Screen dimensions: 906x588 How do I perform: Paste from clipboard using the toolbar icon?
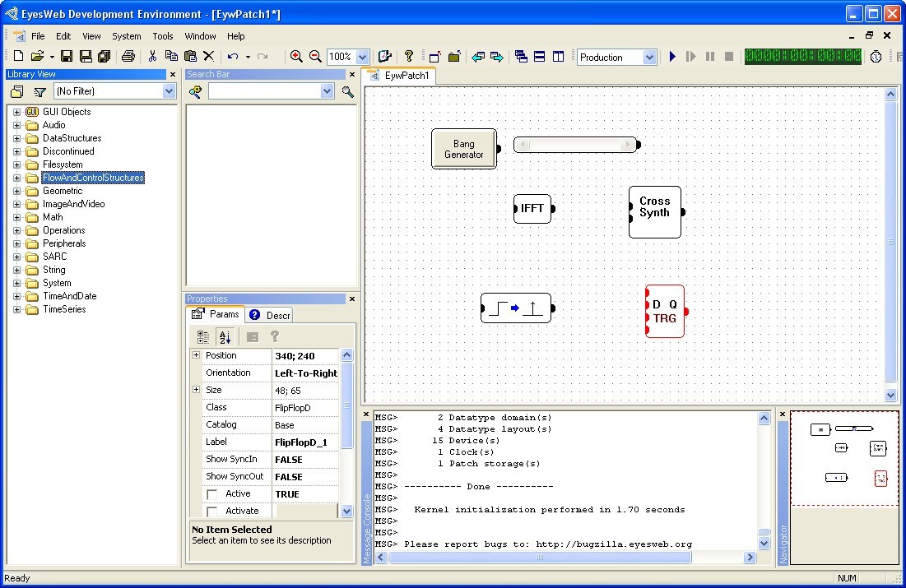tap(190, 56)
